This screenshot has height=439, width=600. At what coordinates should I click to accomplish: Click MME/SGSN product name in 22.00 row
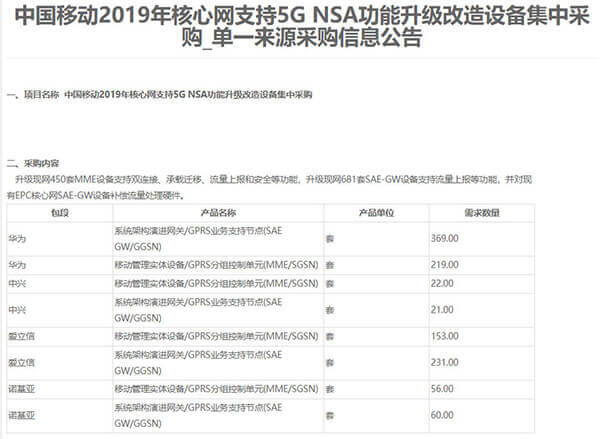point(216,284)
